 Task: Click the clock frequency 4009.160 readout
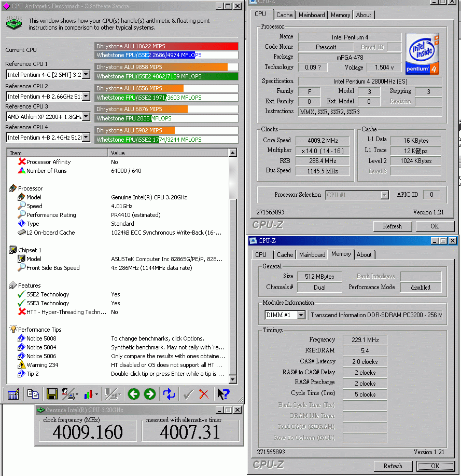pyautogui.click(x=88, y=432)
